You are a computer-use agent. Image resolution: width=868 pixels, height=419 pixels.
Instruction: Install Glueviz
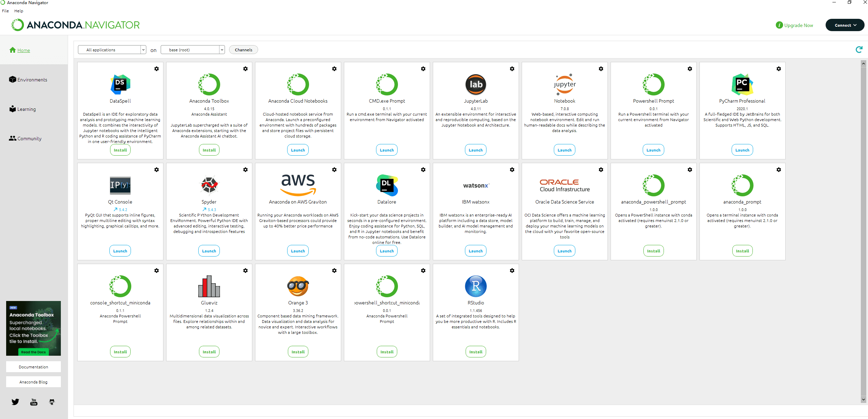coord(209,352)
